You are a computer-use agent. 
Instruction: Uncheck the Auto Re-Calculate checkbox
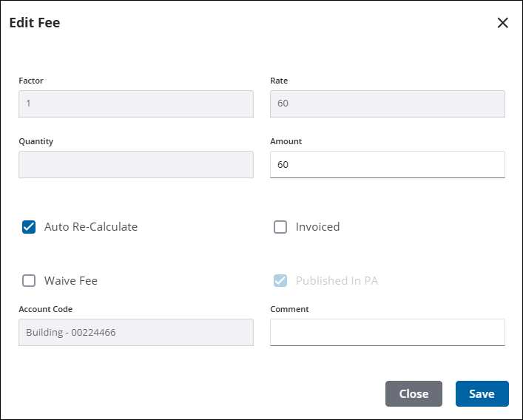coord(29,227)
